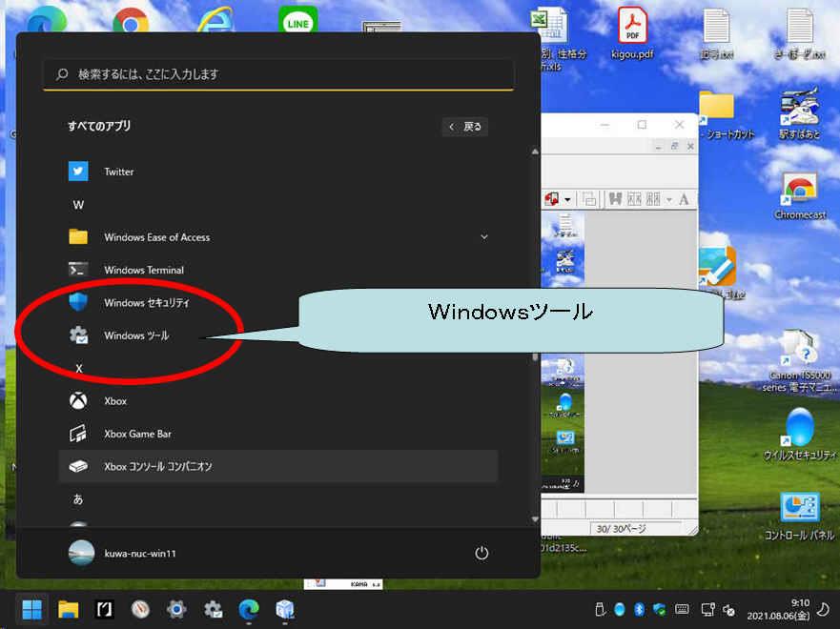Click the USB eject tray icon
The height and width of the screenshot is (629, 840).
[x=600, y=609]
